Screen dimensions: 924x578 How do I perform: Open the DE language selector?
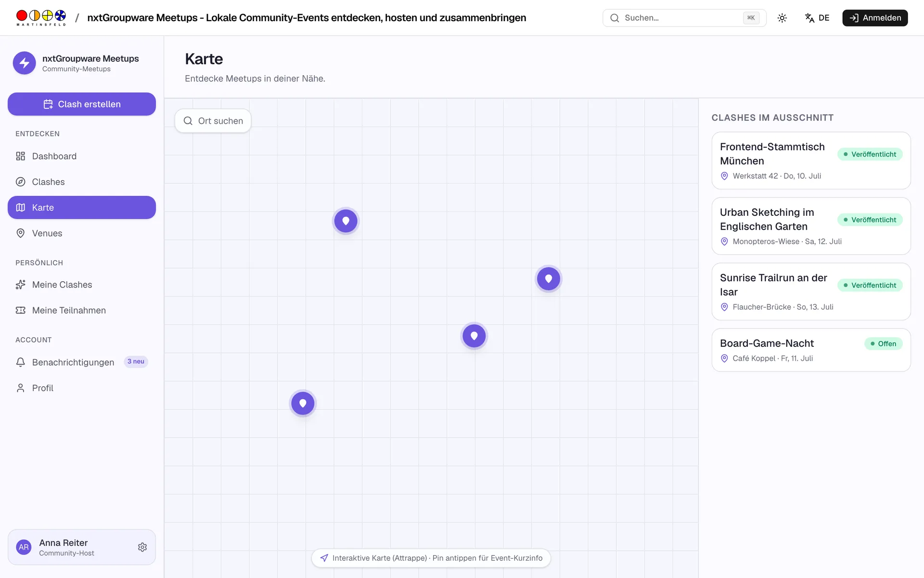(x=817, y=18)
